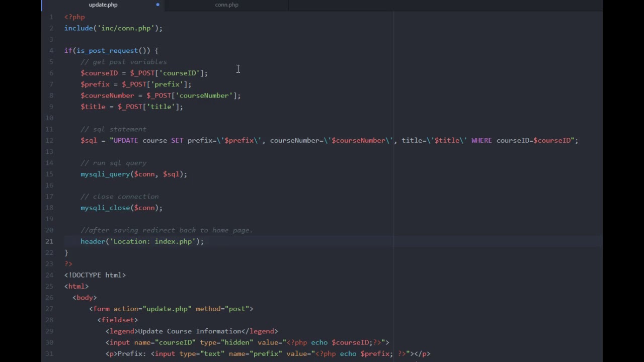Click the hidden courseID input line
Image resolution: width=644 pixels, height=362 pixels.
pos(248,342)
